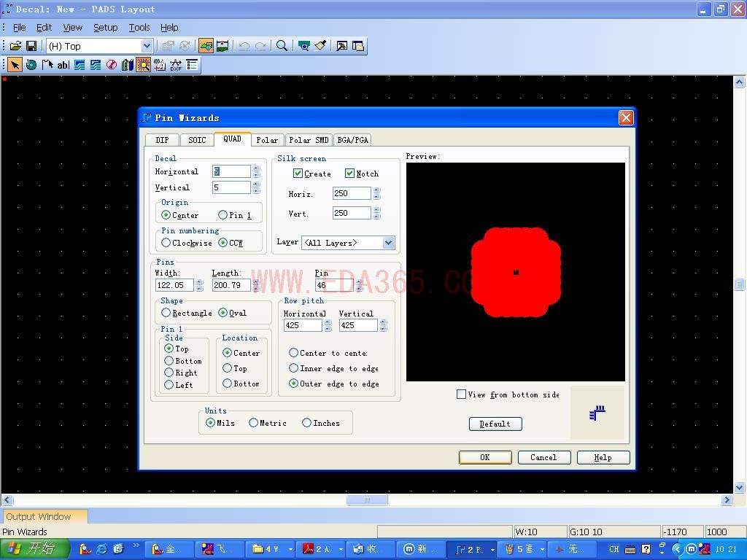
Task: Click the vertical scrollbar thumb
Action: [x=740, y=284]
